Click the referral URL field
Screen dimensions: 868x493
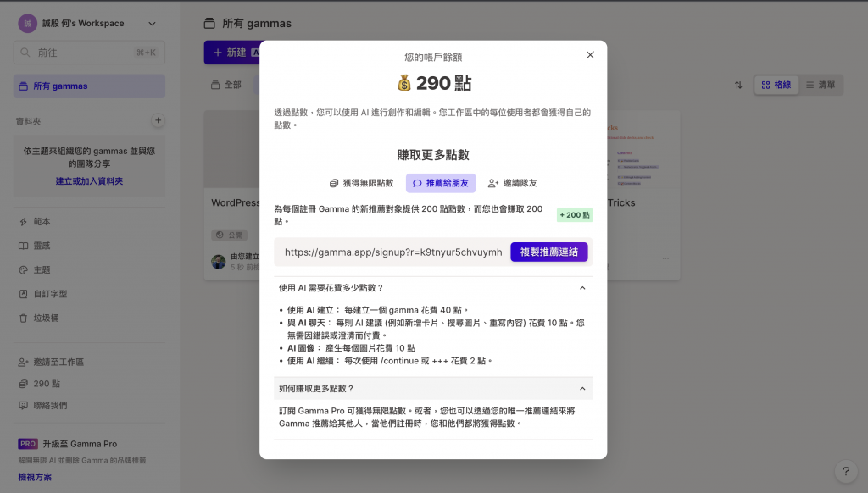[x=393, y=252]
